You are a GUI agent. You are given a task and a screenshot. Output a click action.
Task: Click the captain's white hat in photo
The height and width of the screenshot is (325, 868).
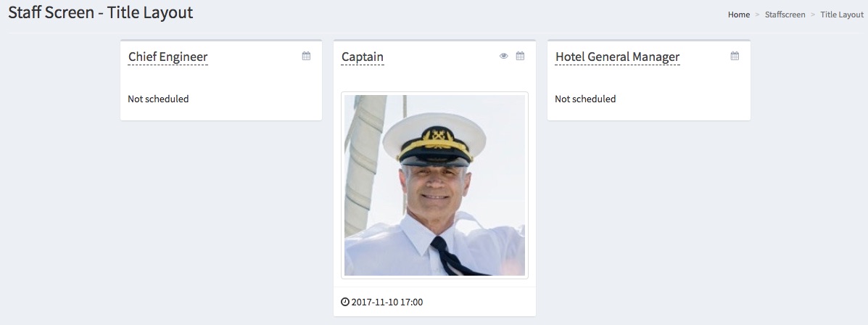point(426,134)
